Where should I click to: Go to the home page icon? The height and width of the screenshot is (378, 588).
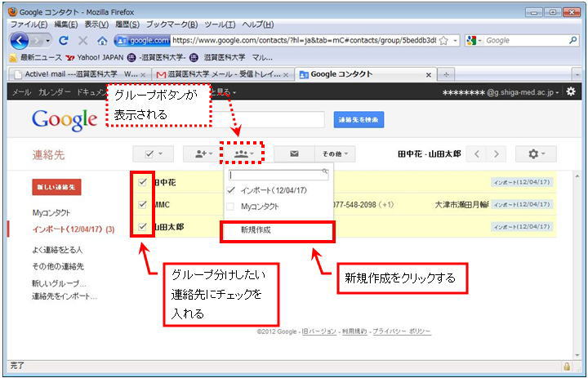[x=102, y=41]
